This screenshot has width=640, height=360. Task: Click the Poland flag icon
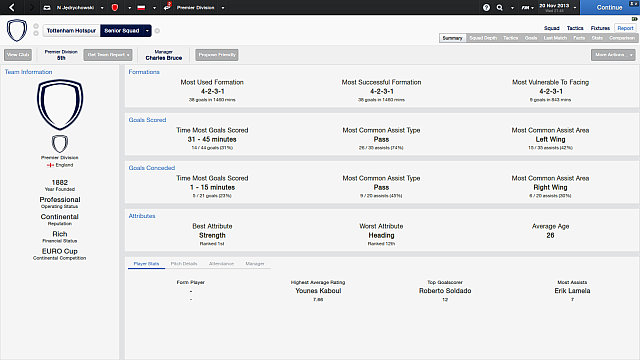click(x=141, y=7)
